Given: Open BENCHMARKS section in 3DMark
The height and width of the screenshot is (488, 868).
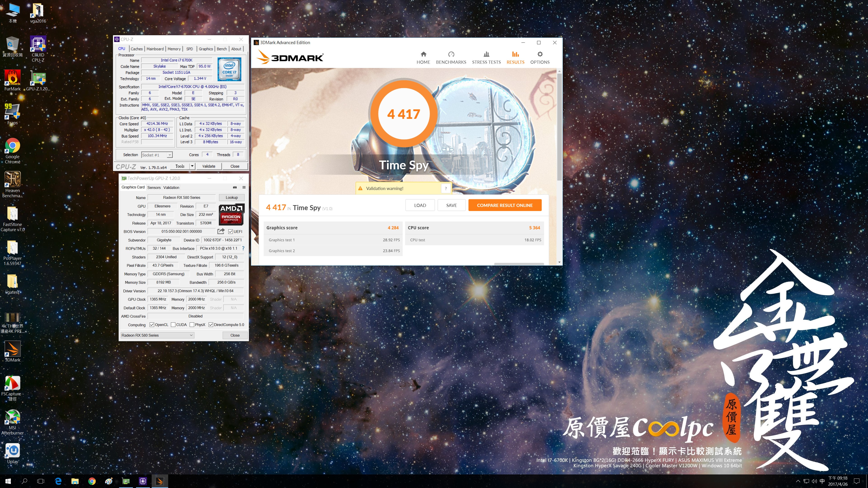Looking at the screenshot, I should click(451, 58).
